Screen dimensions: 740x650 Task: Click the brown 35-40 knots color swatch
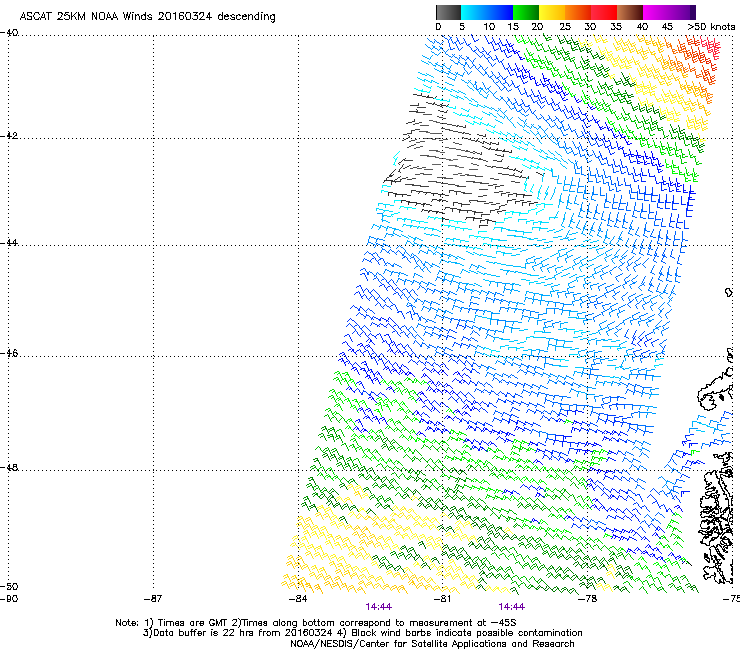(630, 12)
